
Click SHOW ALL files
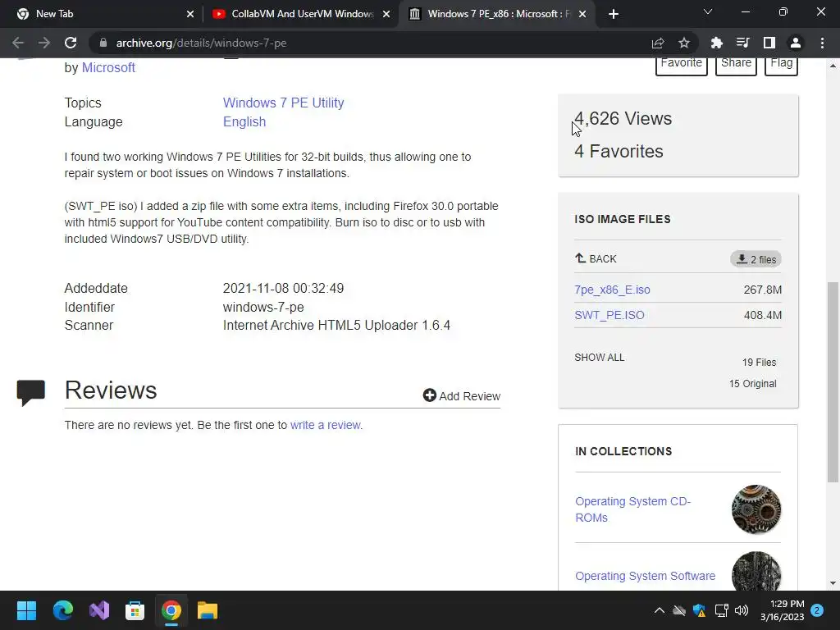click(x=600, y=358)
